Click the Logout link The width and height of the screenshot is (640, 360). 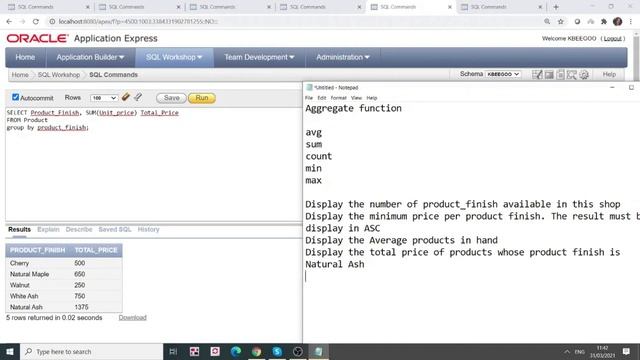(612, 38)
